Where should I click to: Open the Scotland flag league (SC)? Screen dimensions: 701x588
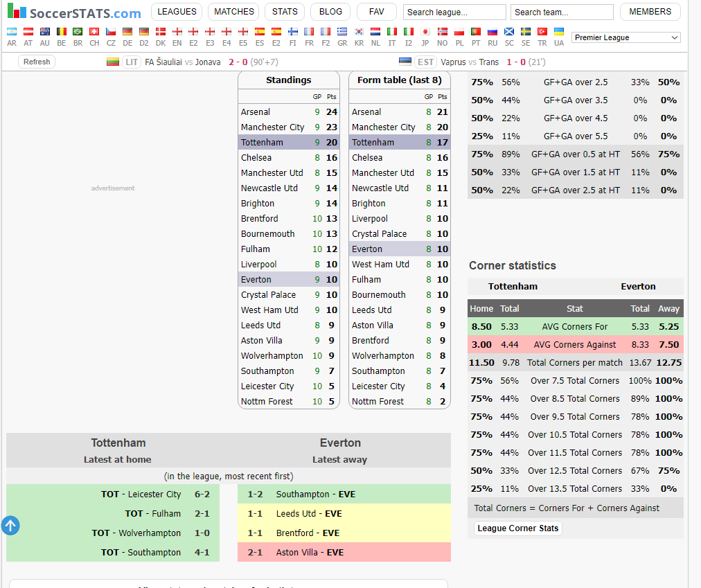click(x=509, y=32)
